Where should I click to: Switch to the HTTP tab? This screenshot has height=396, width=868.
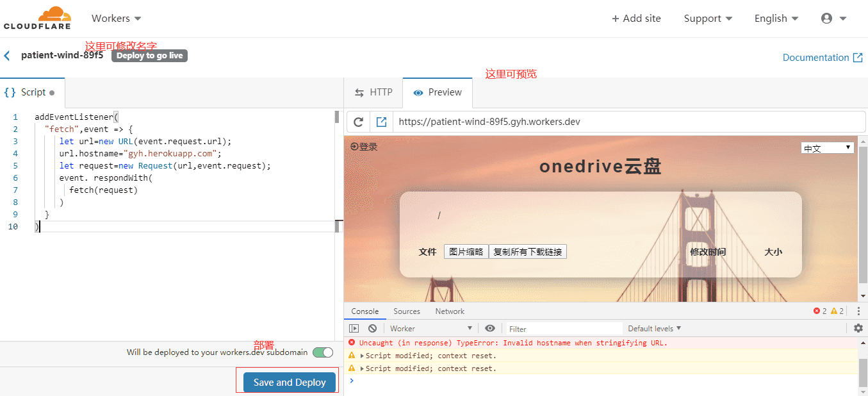(373, 92)
